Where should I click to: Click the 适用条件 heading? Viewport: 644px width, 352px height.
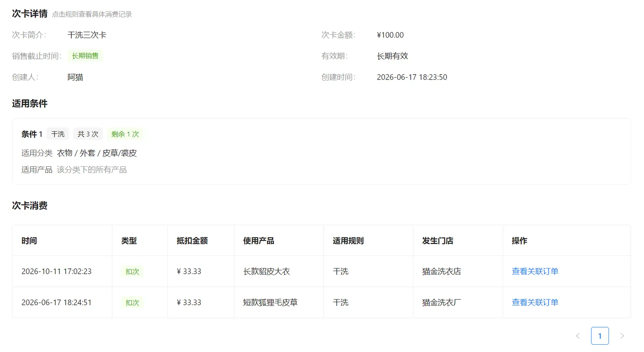(x=30, y=104)
